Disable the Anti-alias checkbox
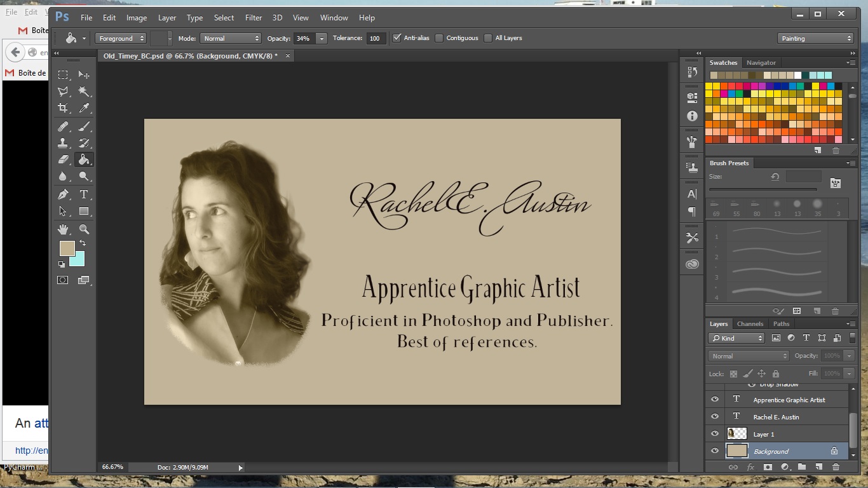Screen dimensions: 868x488 coord(397,38)
